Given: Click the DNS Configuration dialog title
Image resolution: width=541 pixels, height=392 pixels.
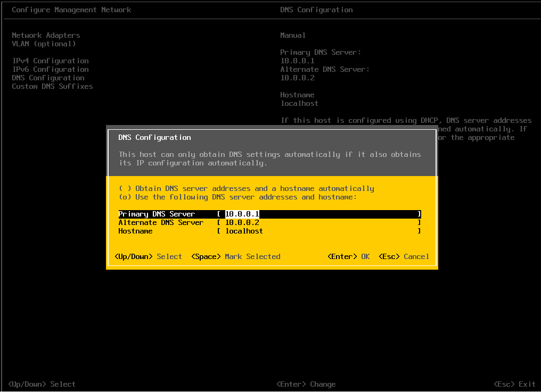Looking at the screenshot, I should [154, 137].
